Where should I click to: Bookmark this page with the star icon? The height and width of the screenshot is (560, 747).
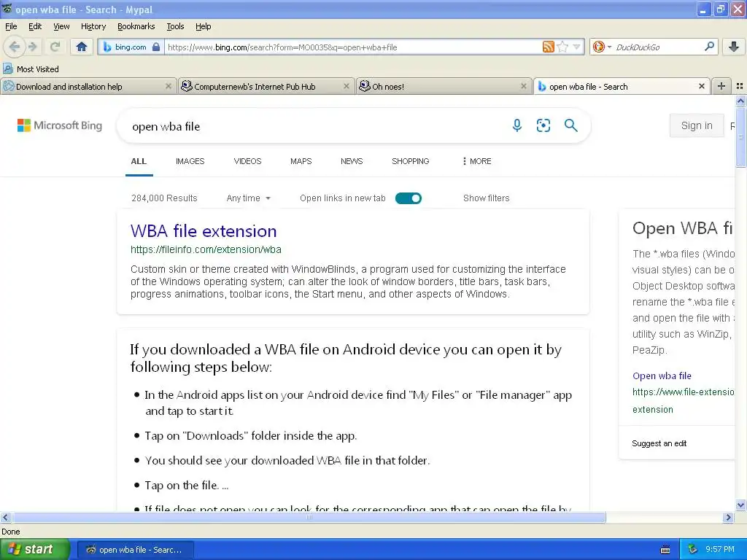point(562,47)
